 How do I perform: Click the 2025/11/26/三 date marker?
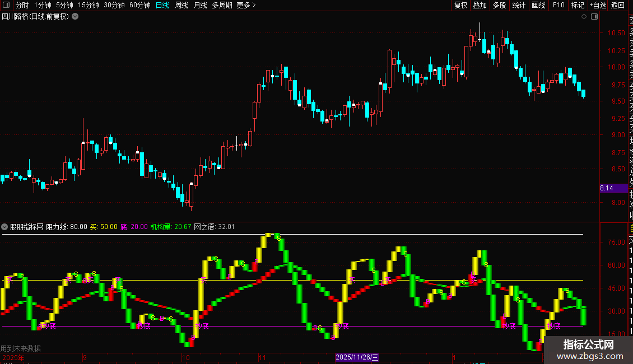pyautogui.click(x=357, y=357)
